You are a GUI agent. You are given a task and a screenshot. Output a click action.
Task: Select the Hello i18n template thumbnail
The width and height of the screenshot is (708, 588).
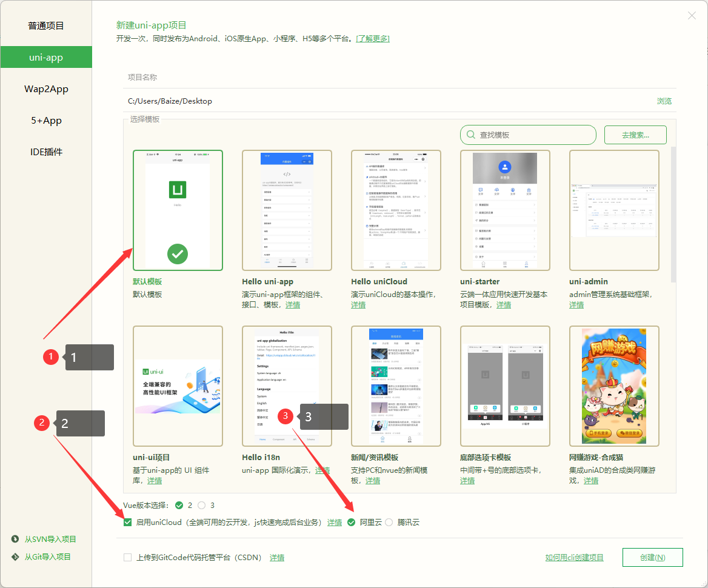point(287,386)
